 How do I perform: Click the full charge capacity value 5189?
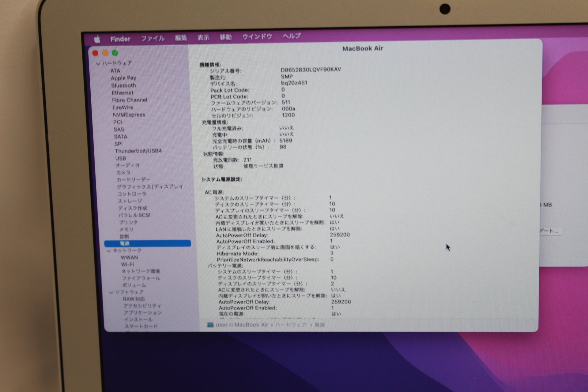pos(285,141)
